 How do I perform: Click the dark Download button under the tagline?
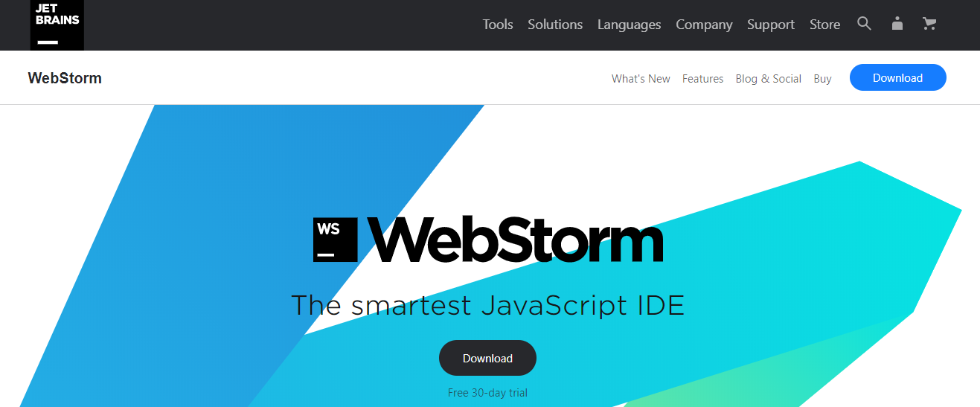click(x=487, y=358)
